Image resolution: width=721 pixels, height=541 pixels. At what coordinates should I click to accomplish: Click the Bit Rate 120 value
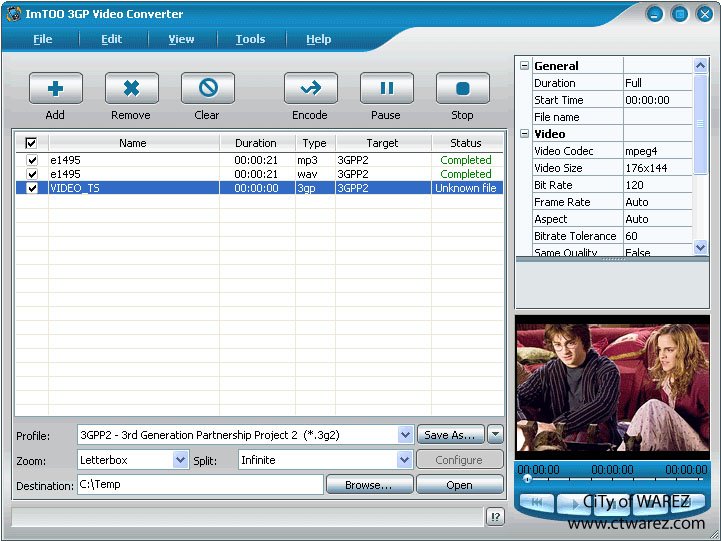pyautogui.click(x=658, y=185)
